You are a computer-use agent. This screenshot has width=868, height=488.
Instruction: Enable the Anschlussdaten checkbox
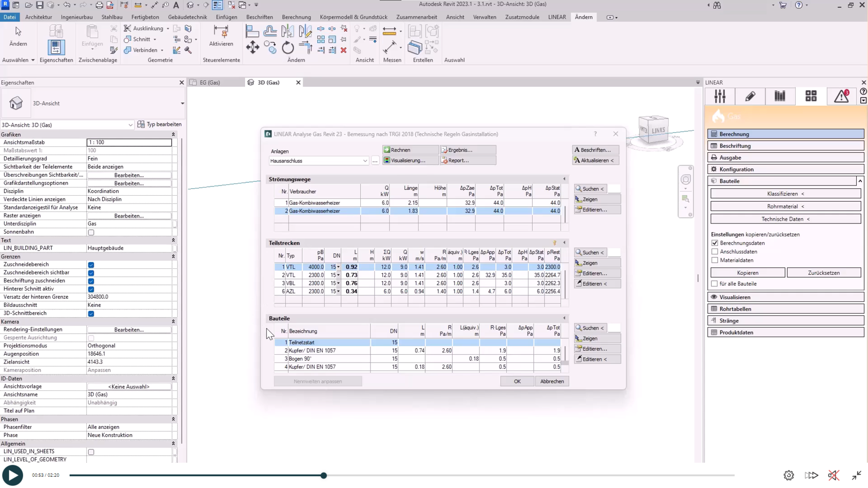715,252
